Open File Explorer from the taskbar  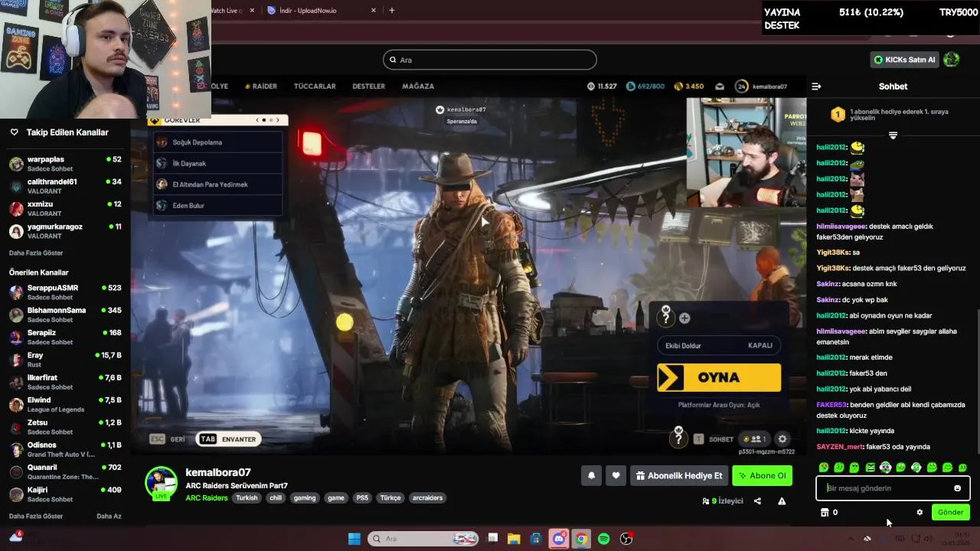pyautogui.click(x=514, y=539)
